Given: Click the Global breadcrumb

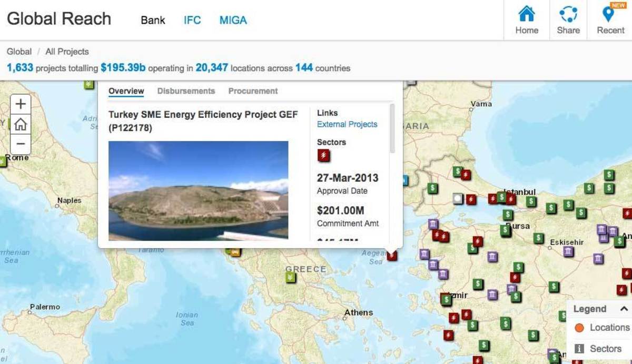Looking at the screenshot, I should coord(19,52).
